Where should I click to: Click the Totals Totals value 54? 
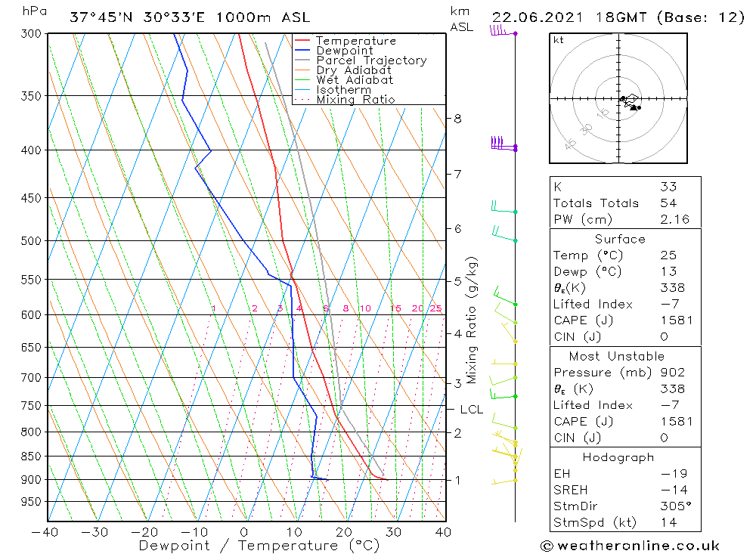pos(669,203)
